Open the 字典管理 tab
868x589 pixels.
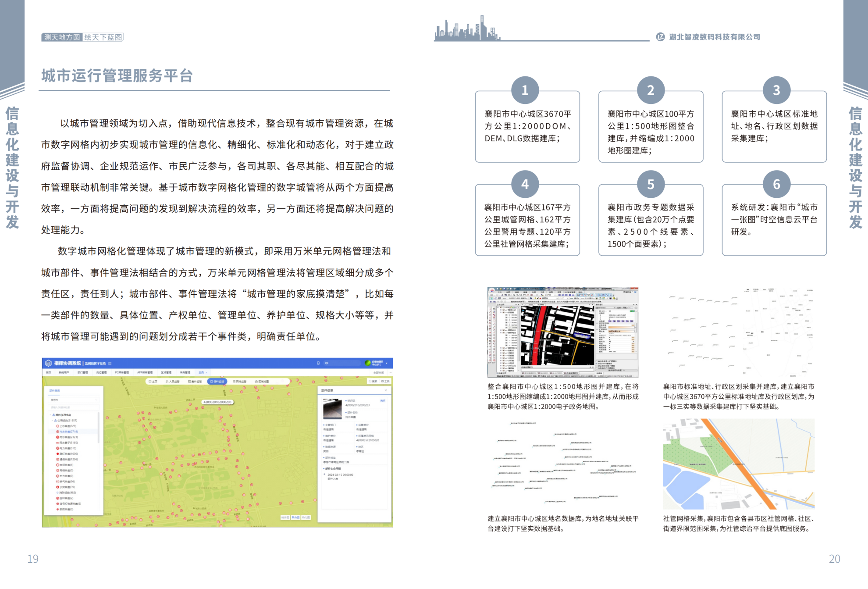[x=185, y=372]
